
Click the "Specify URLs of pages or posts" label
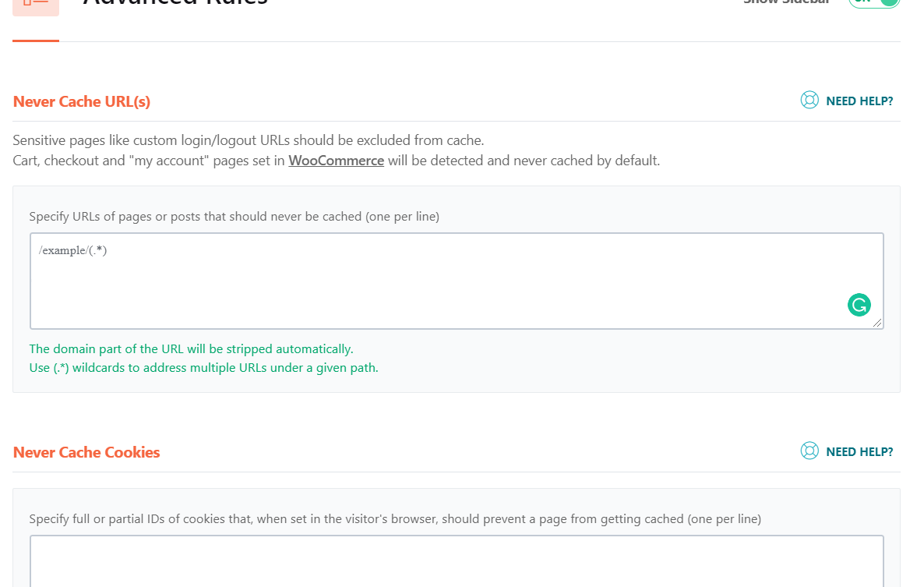tap(234, 217)
